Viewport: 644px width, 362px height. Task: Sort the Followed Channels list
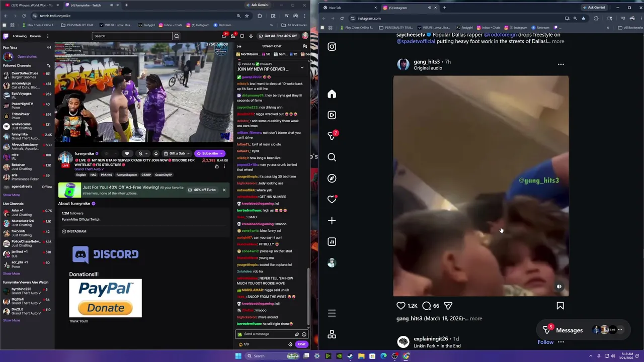(x=49, y=66)
